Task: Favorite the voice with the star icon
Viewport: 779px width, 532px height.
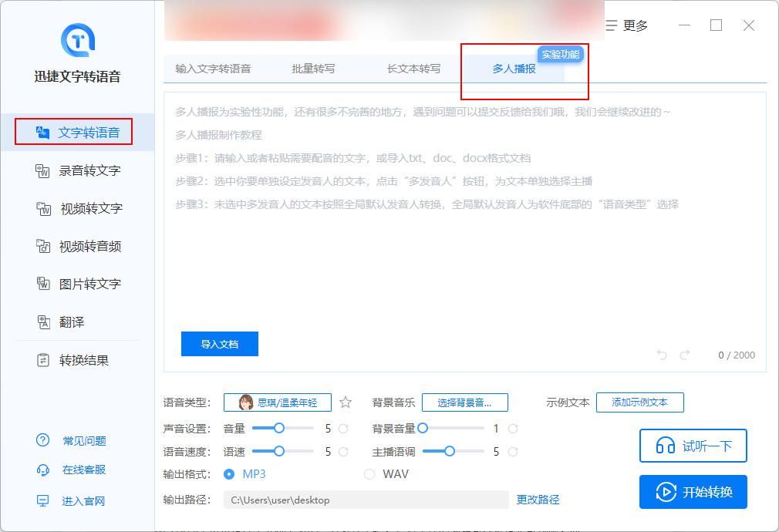Action: [346, 402]
